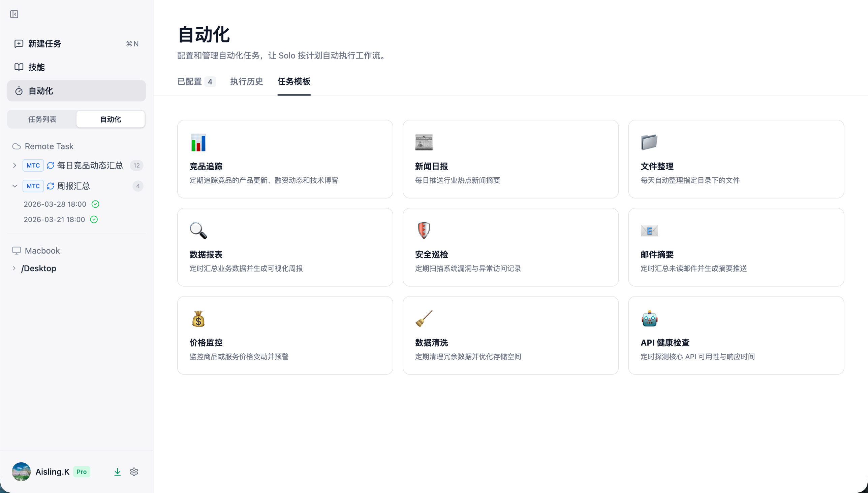Click the 新建任务 plus icon

(x=19, y=43)
